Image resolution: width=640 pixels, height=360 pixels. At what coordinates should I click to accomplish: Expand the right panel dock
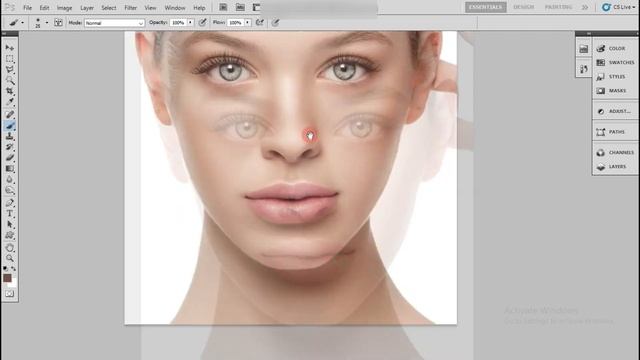tap(589, 33)
